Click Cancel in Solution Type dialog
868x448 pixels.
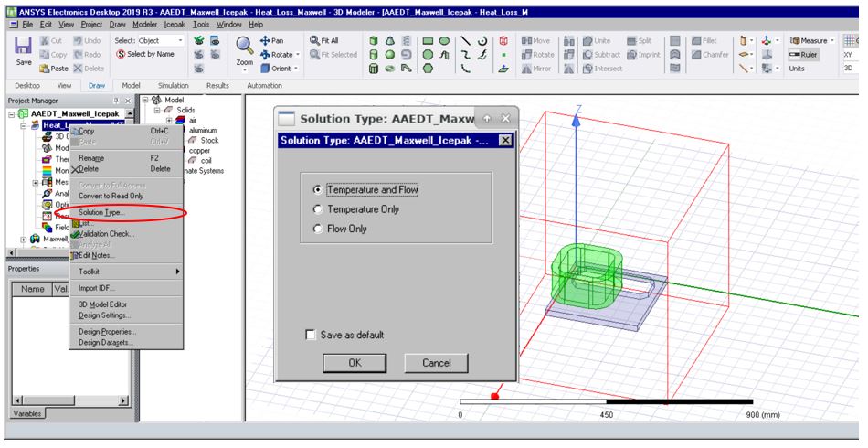(436, 363)
